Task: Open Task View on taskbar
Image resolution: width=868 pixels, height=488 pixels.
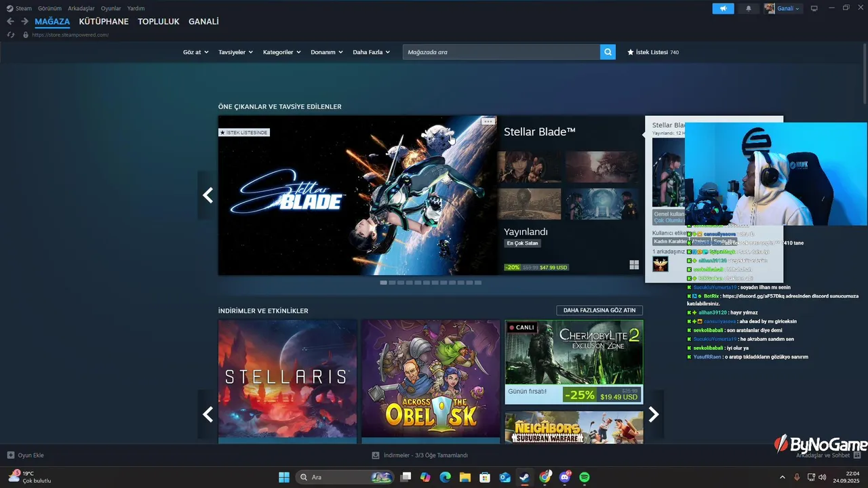Action: [406, 477]
